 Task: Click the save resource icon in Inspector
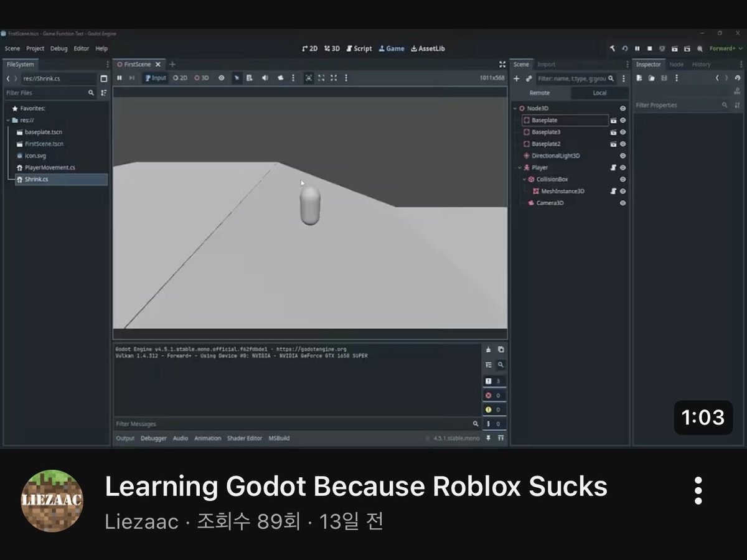click(664, 78)
